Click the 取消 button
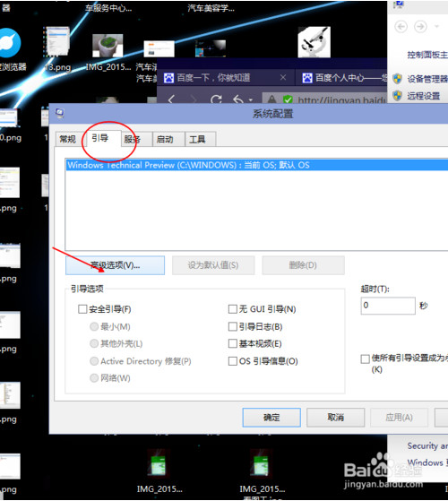The image size is (448, 501). 336,418
